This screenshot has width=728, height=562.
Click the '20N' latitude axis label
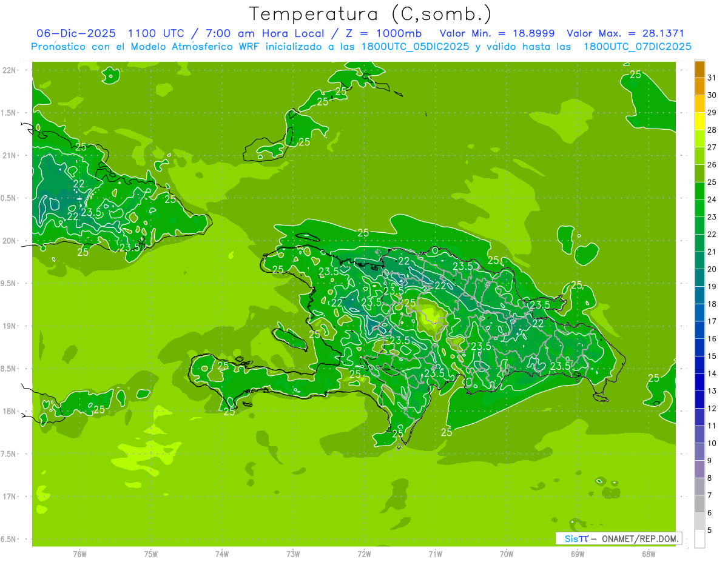10,241
